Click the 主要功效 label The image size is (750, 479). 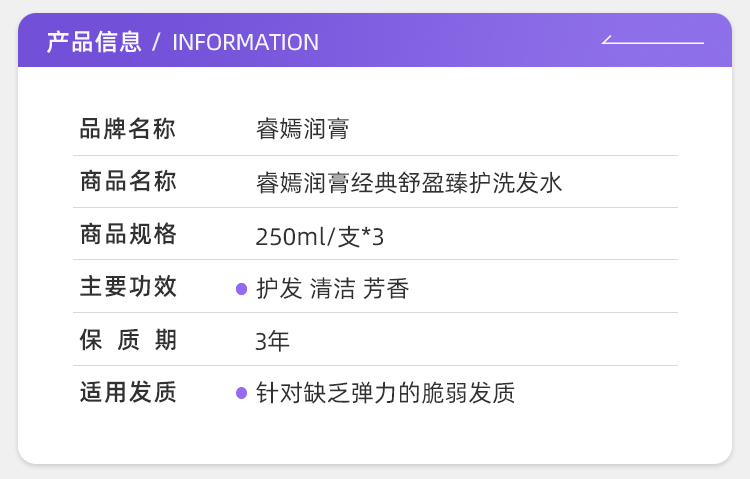128,287
